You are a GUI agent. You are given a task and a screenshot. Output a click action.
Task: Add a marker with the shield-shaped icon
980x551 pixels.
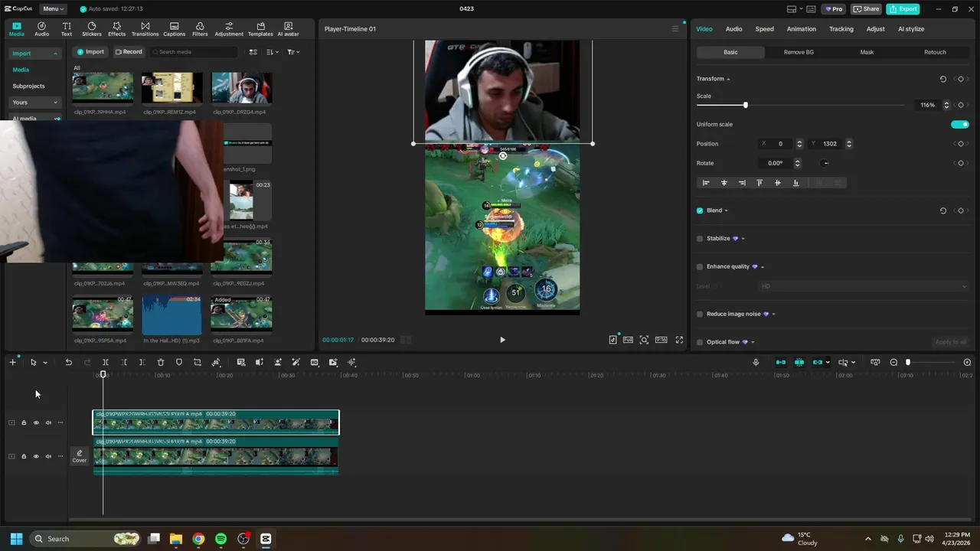coord(179,362)
